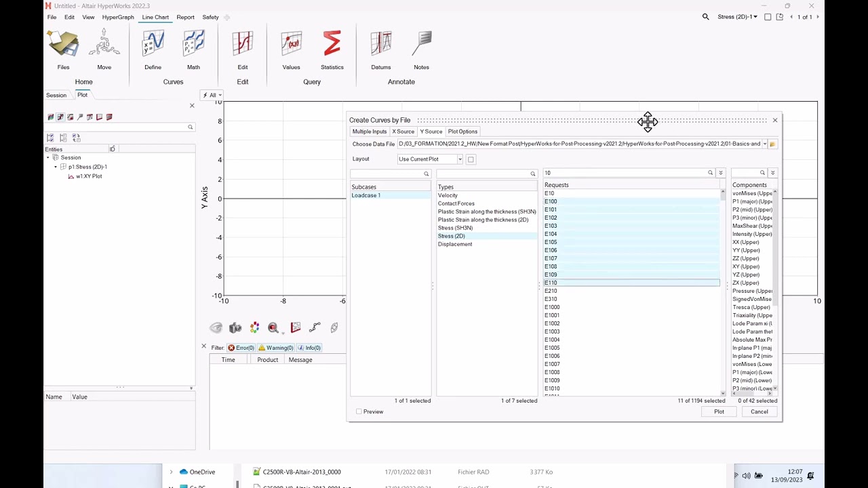Click the first entity filter icon in Plot browser
868x488 pixels.
(x=50, y=117)
